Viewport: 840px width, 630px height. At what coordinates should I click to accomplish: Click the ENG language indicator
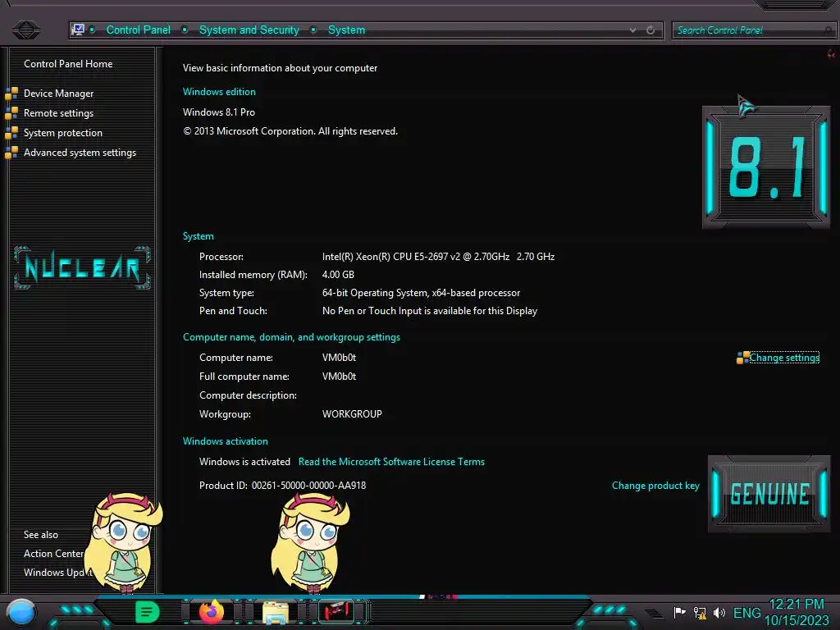746,613
